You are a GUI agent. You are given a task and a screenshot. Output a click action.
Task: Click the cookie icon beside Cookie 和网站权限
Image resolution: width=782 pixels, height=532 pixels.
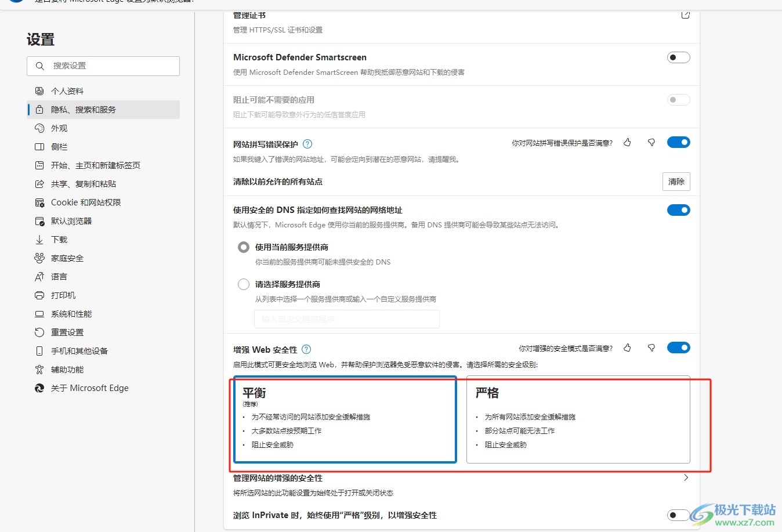(39, 202)
